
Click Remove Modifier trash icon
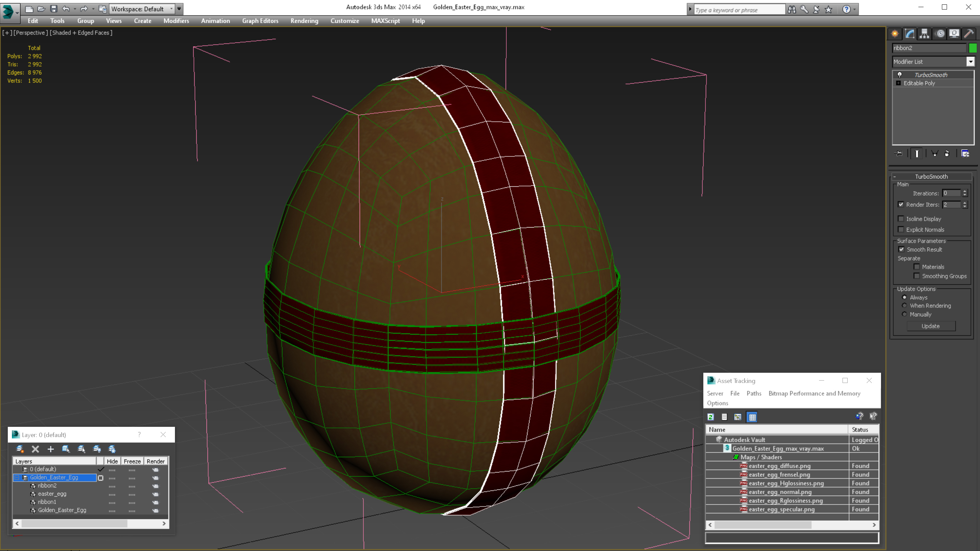tap(947, 153)
